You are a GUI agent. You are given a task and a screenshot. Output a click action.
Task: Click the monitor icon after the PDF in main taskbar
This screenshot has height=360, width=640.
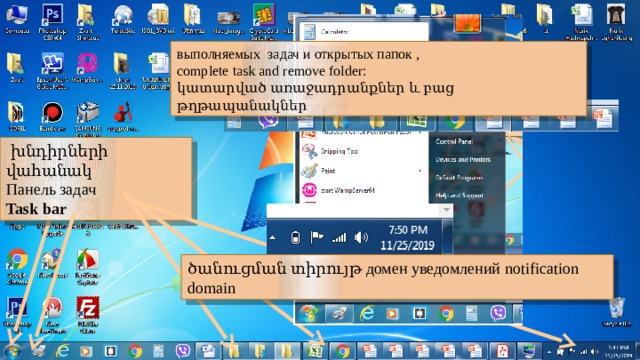click(528, 351)
